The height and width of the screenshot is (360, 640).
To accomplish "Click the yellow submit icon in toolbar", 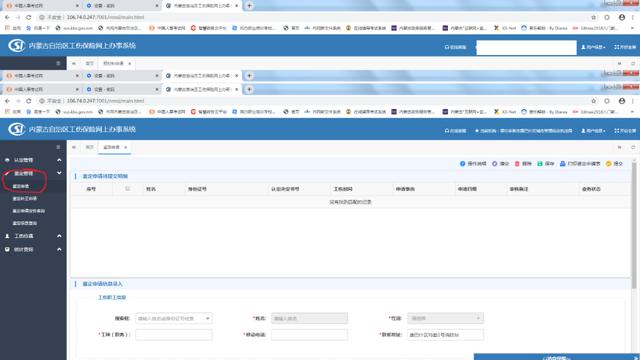I will [x=609, y=164].
